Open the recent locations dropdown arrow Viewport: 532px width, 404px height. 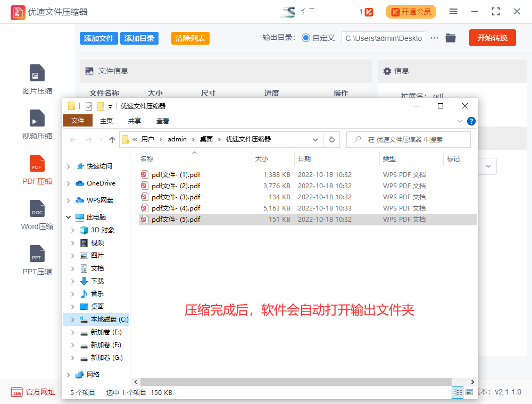(x=101, y=139)
